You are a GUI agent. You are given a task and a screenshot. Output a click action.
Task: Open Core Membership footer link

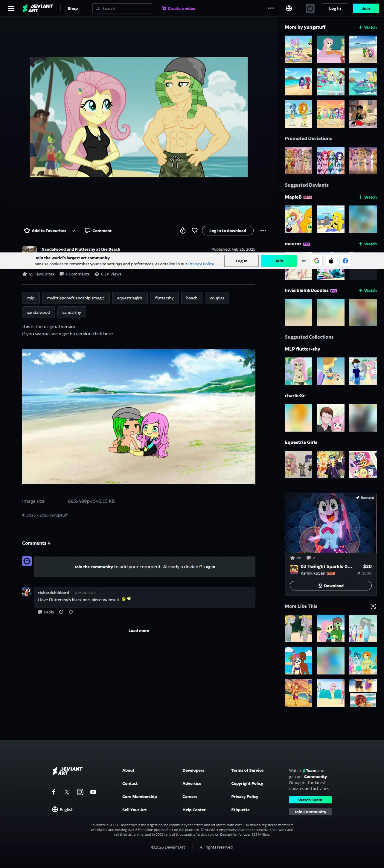click(x=139, y=797)
